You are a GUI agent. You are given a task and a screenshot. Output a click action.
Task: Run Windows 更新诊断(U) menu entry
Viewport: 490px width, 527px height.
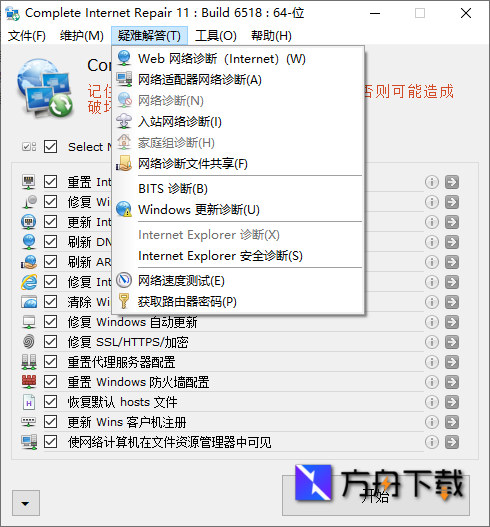point(238,209)
